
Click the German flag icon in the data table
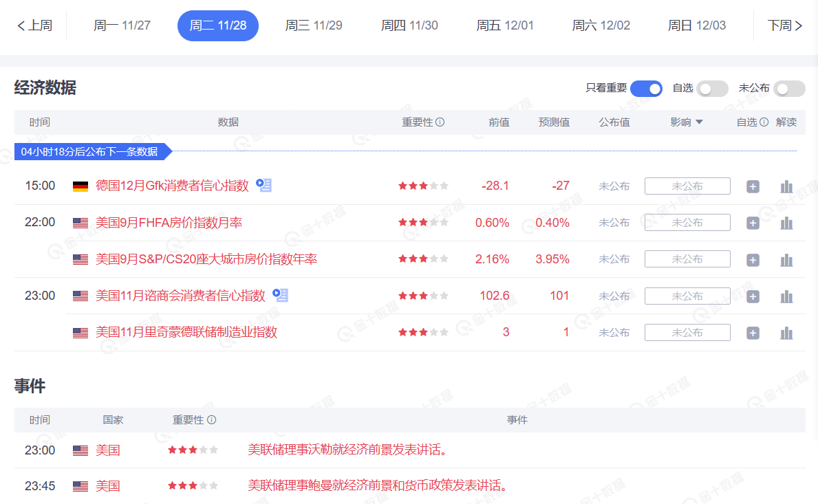point(79,185)
